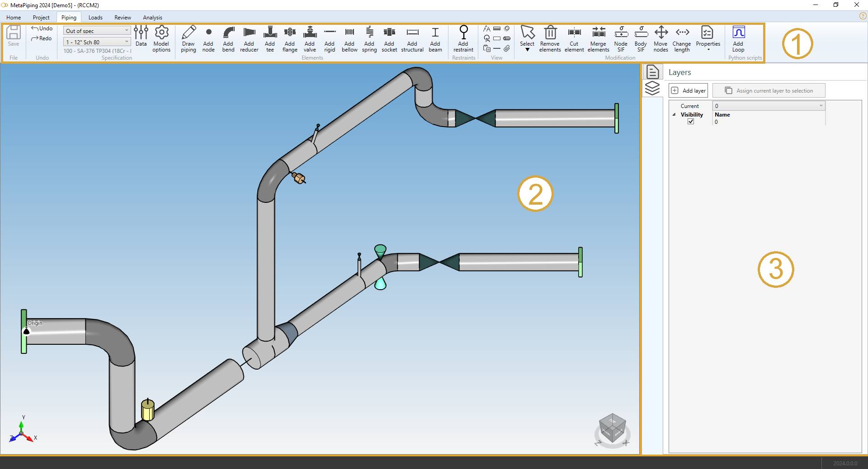This screenshot has height=469, width=868.
Task: Select the Add beam tool
Action: [x=435, y=39]
